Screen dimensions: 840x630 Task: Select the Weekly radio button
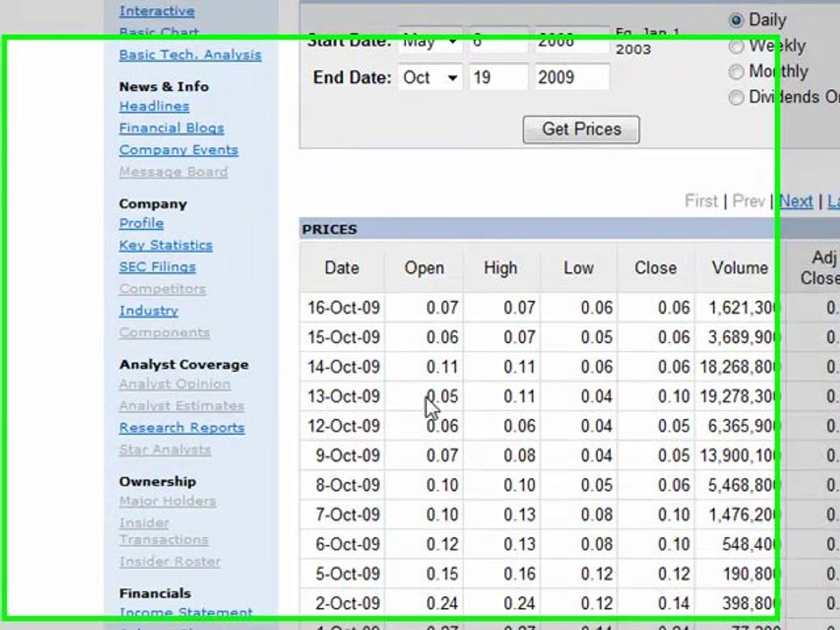736,46
